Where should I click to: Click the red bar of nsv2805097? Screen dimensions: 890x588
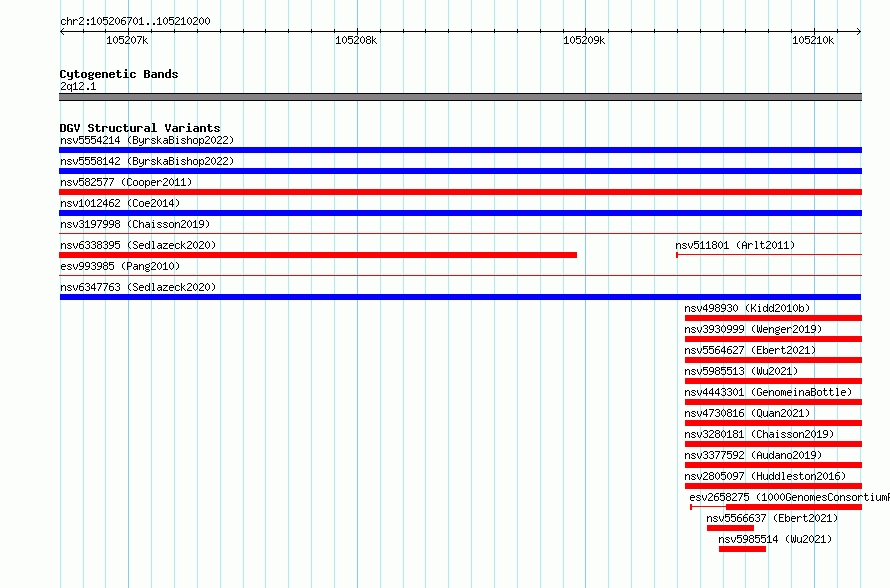pyautogui.click(x=774, y=486)
